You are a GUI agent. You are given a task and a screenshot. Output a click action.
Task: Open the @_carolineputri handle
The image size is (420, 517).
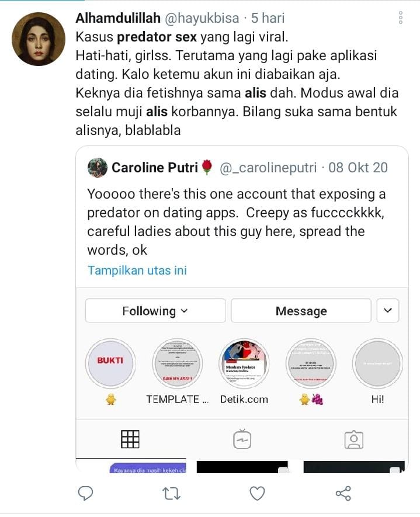(268, 168)
